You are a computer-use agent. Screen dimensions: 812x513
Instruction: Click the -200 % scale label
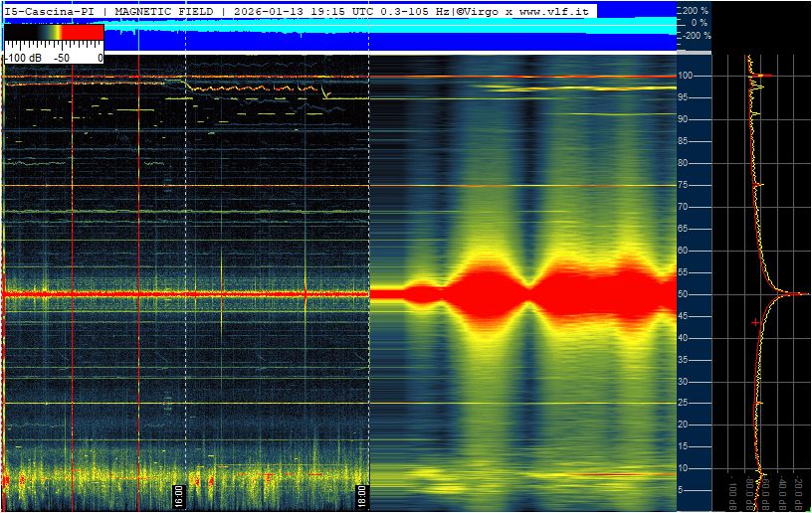[697, 36]
